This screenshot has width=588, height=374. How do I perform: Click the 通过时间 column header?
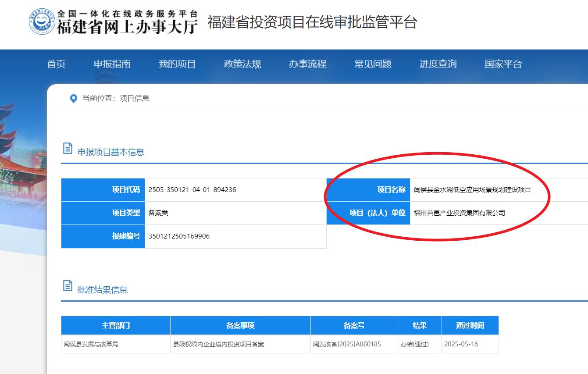[470, 325]
